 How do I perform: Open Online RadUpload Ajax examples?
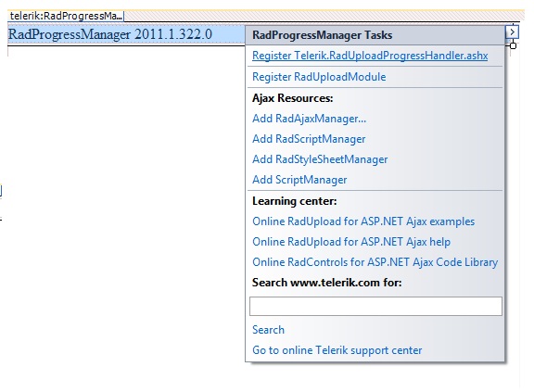point(363,221)
